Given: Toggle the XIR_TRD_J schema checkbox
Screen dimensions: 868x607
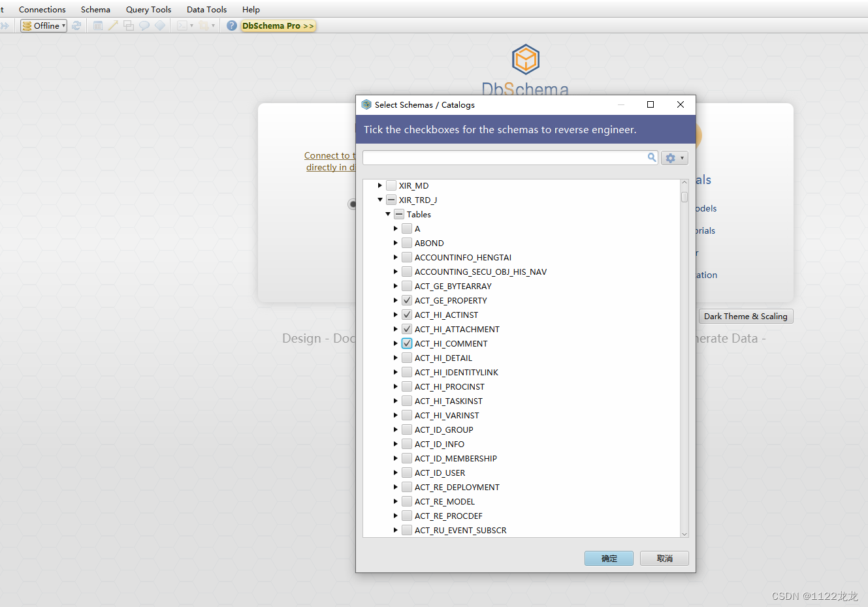Looking at the screenshot, I should point(391,200).
